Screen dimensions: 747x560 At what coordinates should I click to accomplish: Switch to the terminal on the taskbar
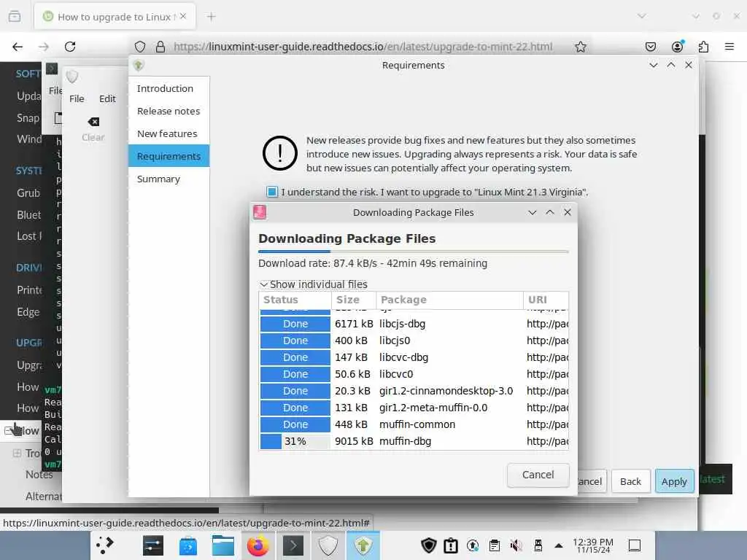[x=293, y=545]
